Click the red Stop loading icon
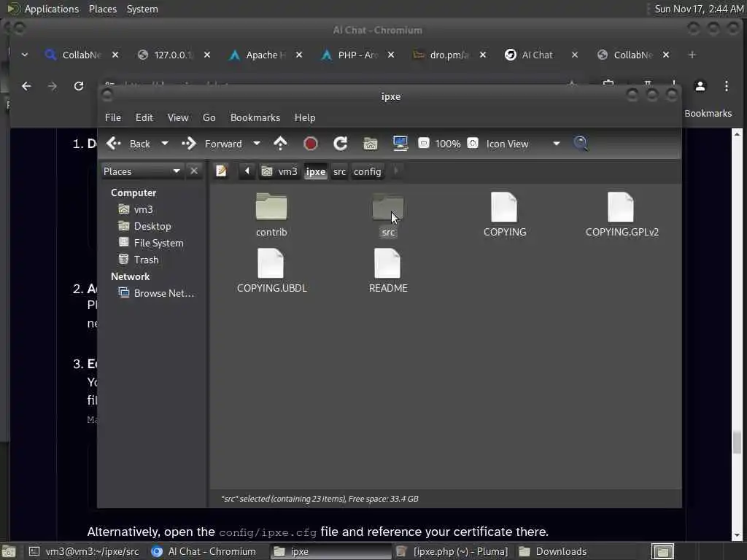Image resolution: width=747 pixels, height=560 pixels. 311,144
